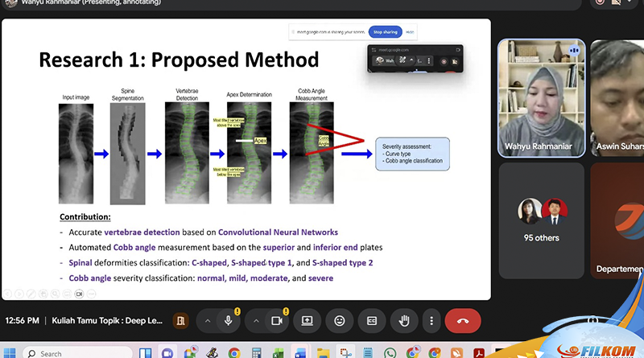This screenshot has height=358, width=644.
Task: Click the present screen (share) button
Action: [x=307, y=321]
